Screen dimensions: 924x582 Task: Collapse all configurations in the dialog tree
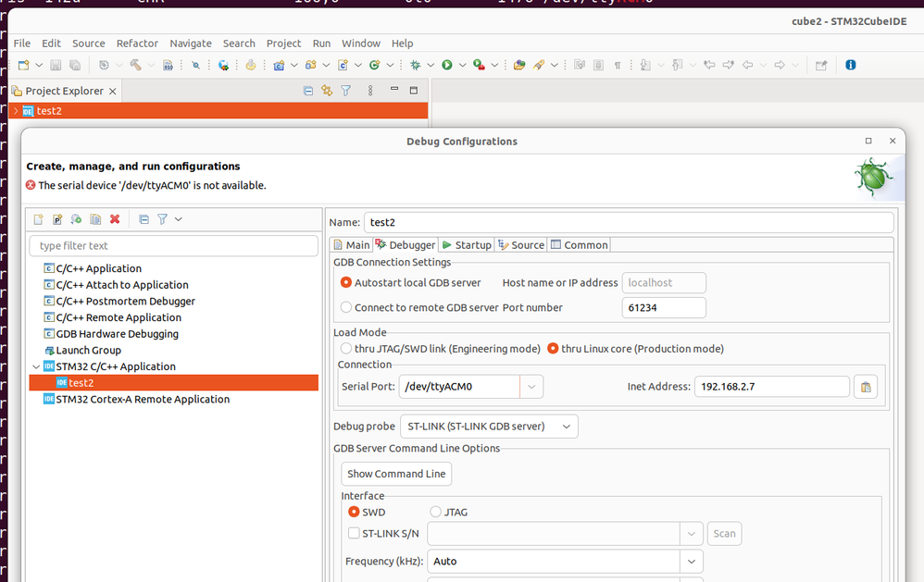coord(144,219)
